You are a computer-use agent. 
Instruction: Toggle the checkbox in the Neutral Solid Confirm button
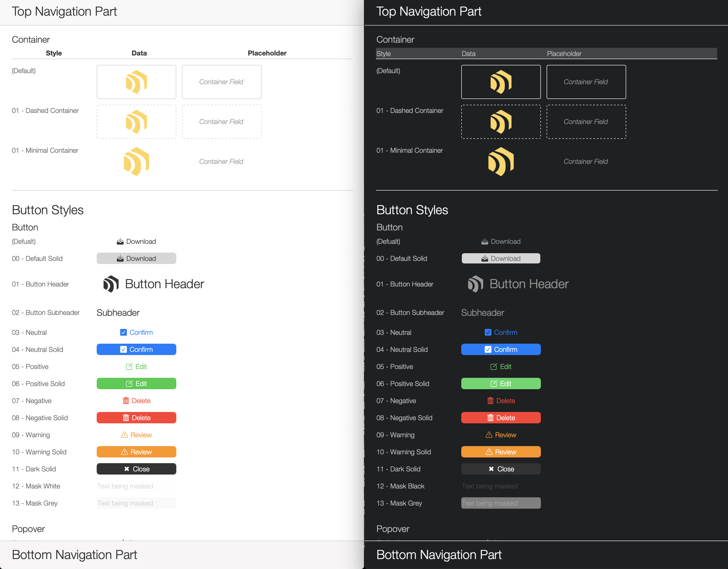pyautogui.click(x=123, y=349)
